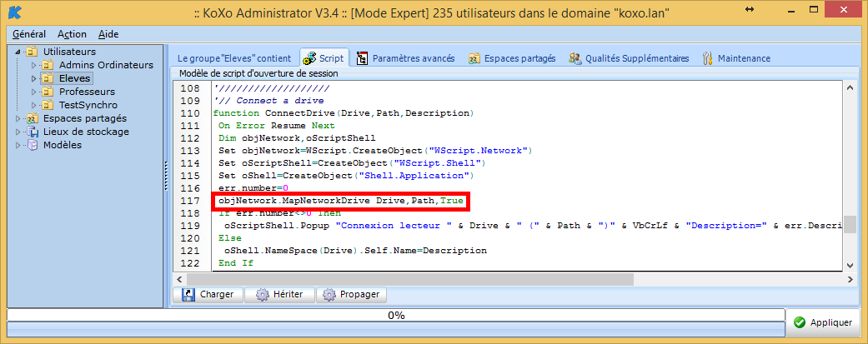Select Modèles in the tree
The width and height of the screenshot is (868, 344).
coord(62,145)
